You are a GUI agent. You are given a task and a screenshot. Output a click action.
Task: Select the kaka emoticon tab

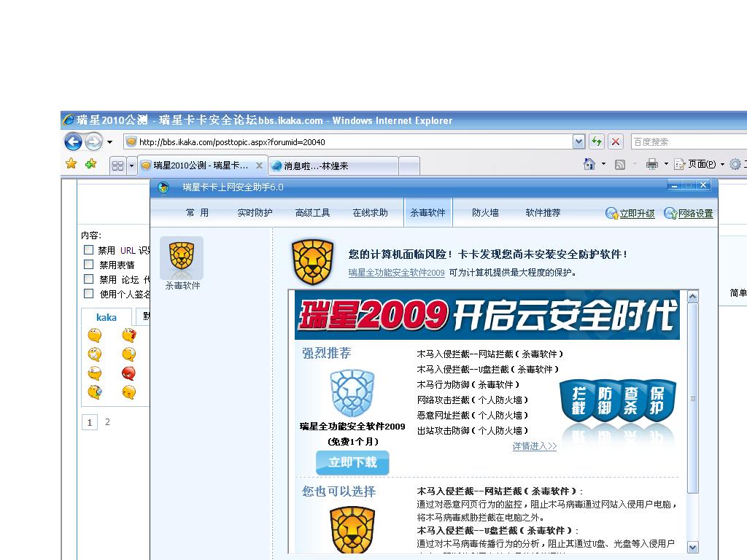[x=107, y=318]
